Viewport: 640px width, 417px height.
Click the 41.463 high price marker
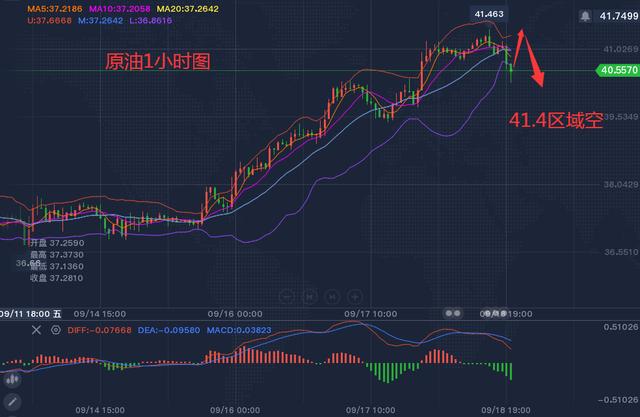coord(489,13)
